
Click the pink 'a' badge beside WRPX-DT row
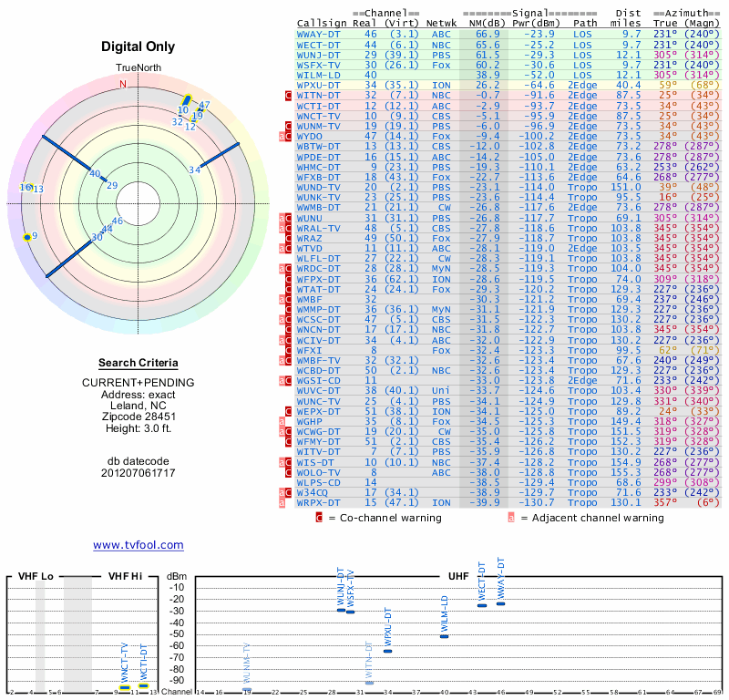tap(282, 503)
